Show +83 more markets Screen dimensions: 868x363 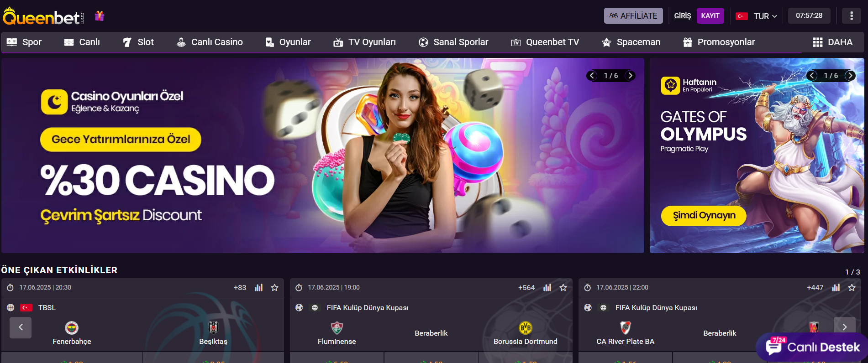240,288
